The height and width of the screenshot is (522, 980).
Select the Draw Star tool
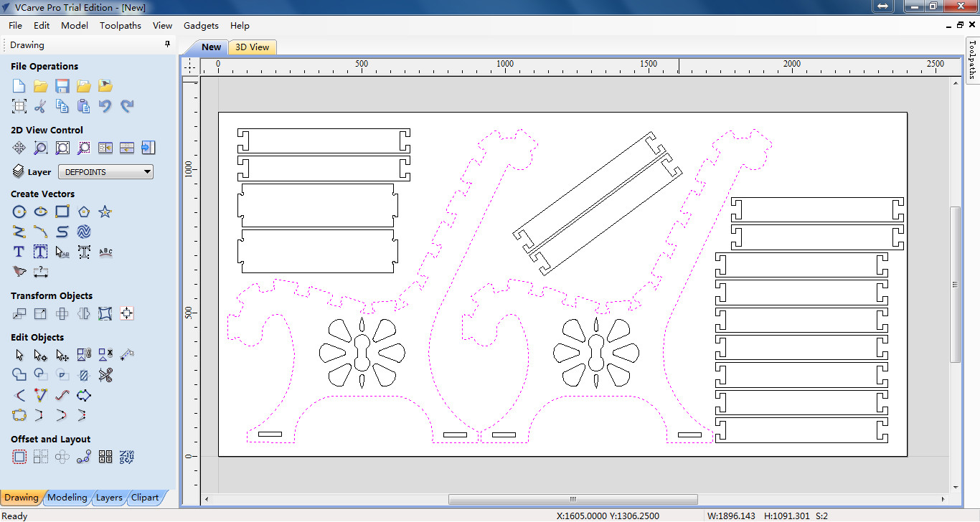[x=105, y=212]
